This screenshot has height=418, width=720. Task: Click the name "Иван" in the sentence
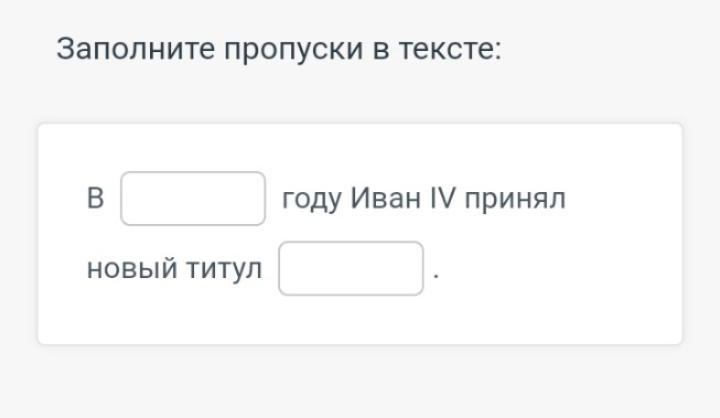click(x=385, y=198)
